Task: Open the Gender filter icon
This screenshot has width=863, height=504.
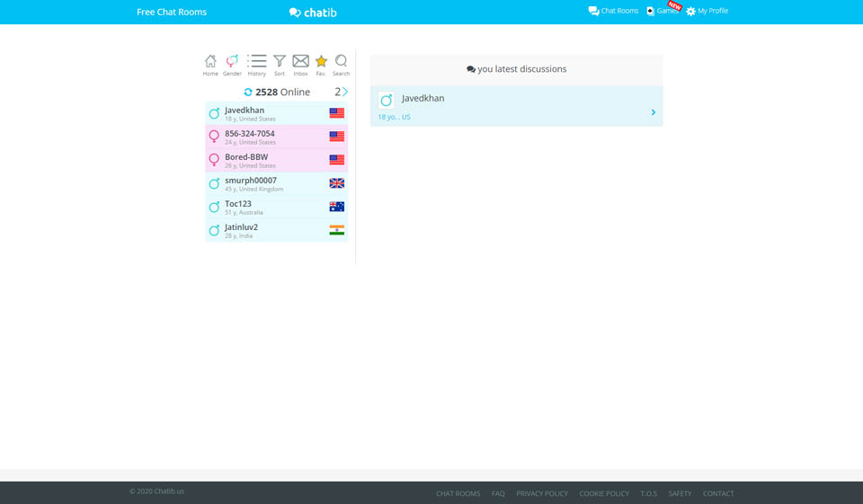Action: pos(232,62)
